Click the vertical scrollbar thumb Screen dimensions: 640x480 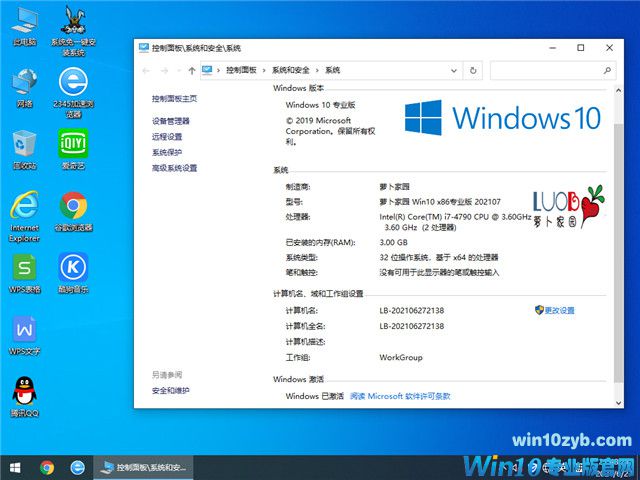tap(618, 253)
